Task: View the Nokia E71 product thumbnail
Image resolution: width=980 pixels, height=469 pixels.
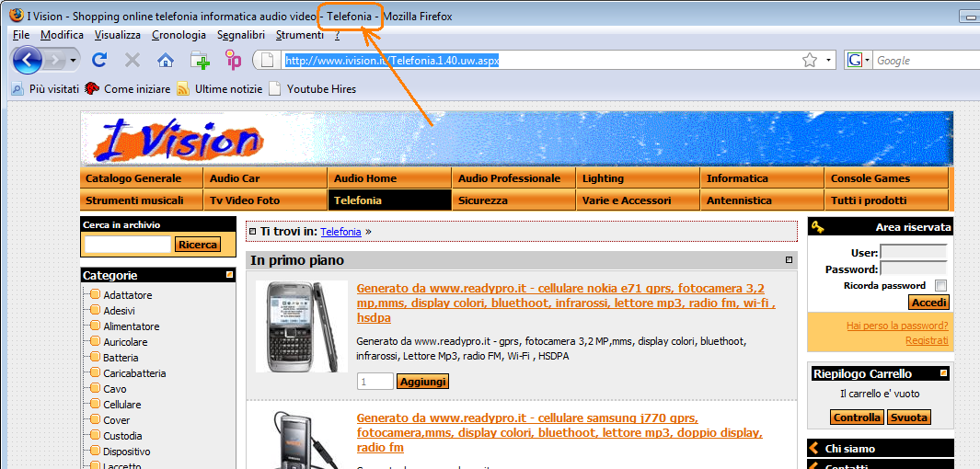Action: pyautogui.click(x=302, y=326)
